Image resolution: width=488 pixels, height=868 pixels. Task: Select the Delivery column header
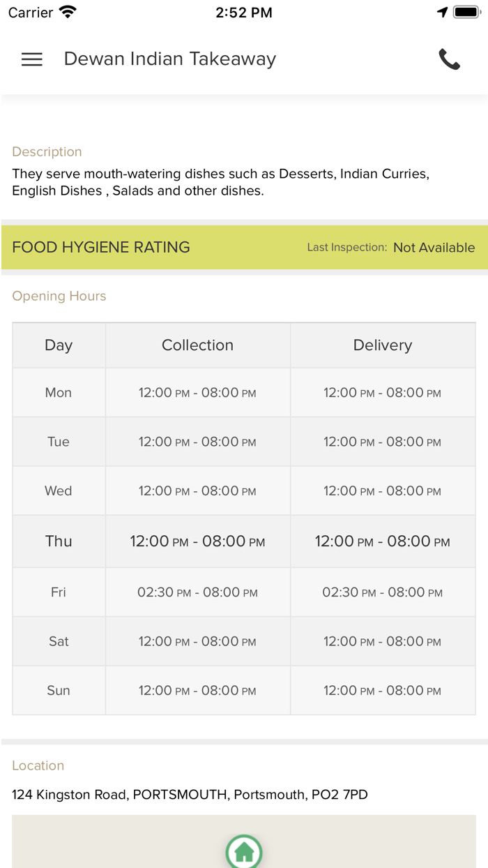[x=382, y=345]
